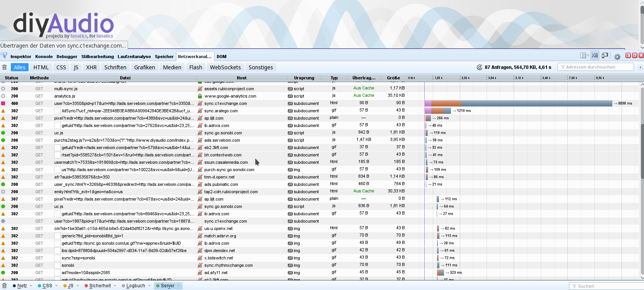Toggle the Sonstiges request filter

pyautogui.click(x=261, y=67)
